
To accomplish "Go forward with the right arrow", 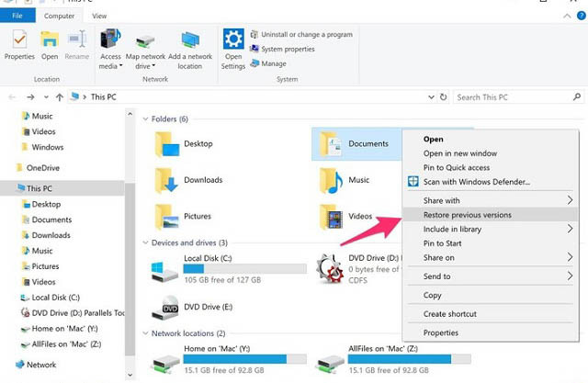I will coord(30,97).
